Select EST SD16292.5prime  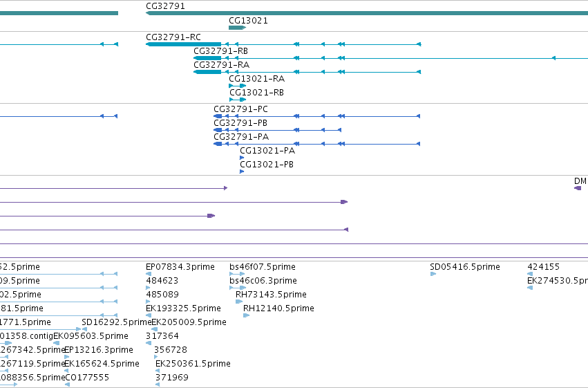coord(117,322)
